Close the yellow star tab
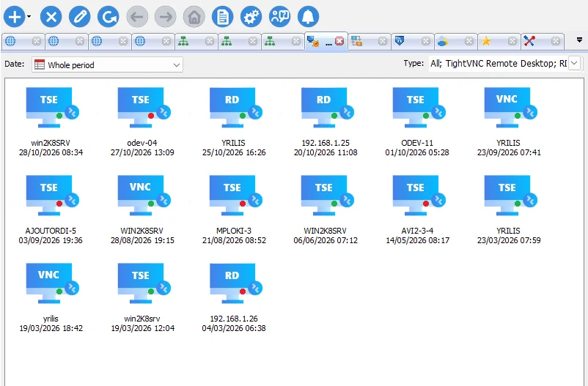The height and width of the screenshot is (386, 588). click(x=512, y=41)
